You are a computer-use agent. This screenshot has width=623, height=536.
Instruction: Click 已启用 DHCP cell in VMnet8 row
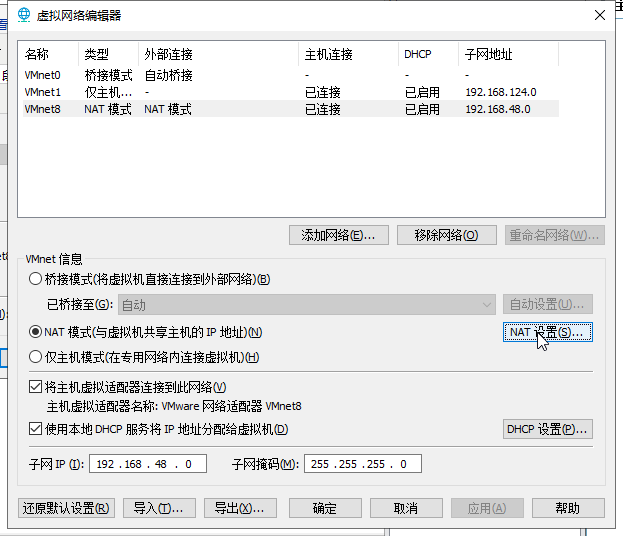[x=422, y=109]
